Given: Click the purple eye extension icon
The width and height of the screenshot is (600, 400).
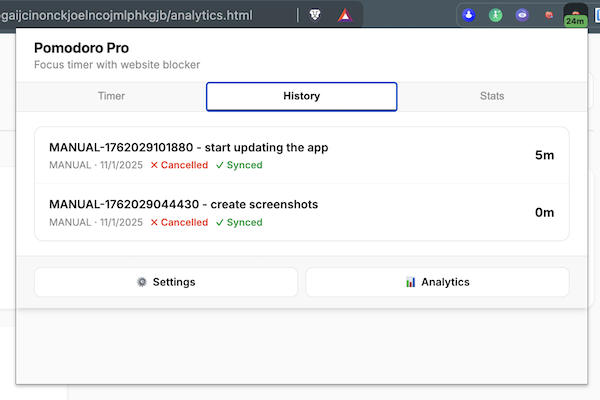Looking at the screenshot, I should pos(522,15).
